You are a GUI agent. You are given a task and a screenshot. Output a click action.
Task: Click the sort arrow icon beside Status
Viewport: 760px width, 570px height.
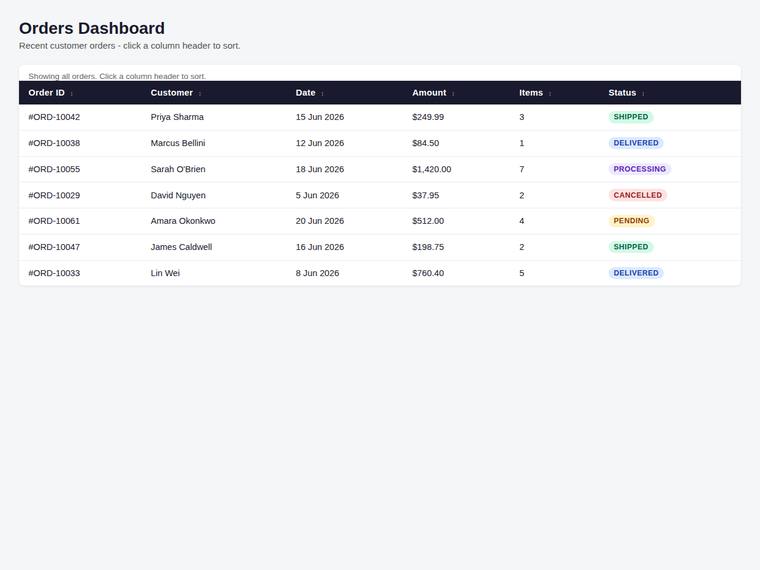pyautogui.click(x=643, y=94)
